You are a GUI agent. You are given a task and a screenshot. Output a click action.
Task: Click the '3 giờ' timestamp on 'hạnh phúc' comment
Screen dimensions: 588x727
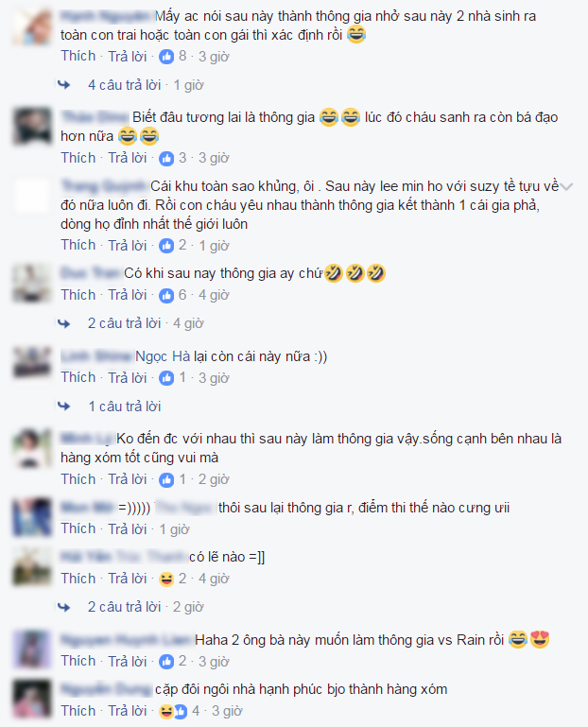(x=227, y=711)
